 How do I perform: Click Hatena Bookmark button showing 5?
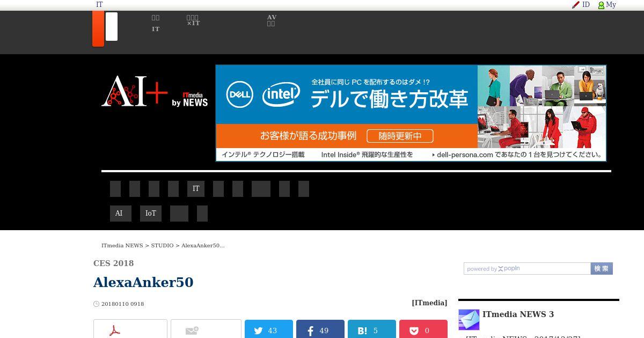(x=372, y=329)
